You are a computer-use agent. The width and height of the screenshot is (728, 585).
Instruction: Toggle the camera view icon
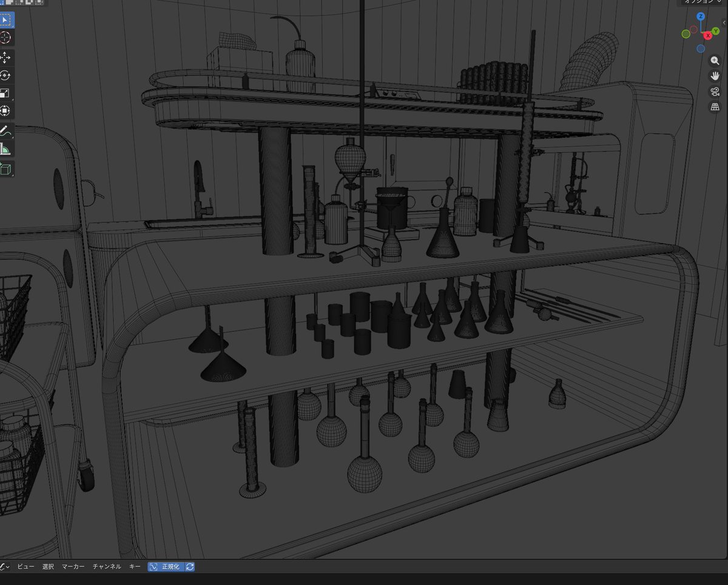click(x=715, y=92)
